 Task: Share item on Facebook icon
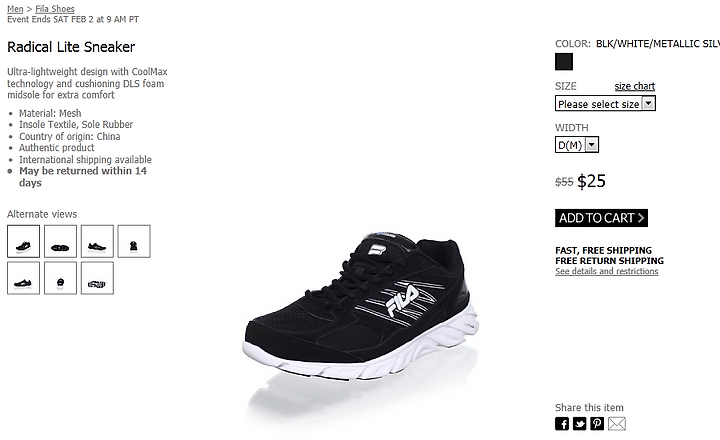(562, 423)
